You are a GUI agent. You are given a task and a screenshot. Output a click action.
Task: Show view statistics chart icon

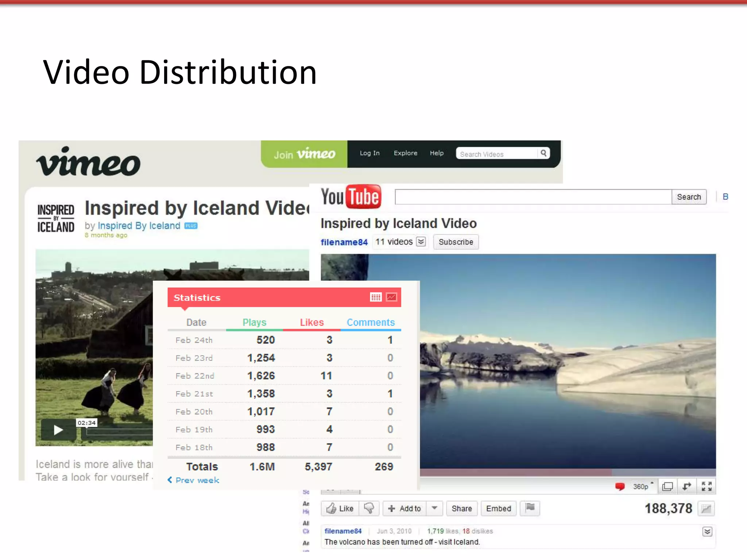[706, 509]
